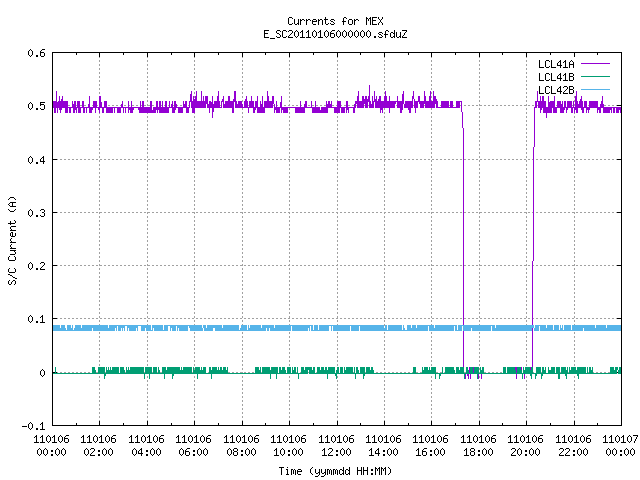Click the y-axis tick value 0.2
This screenshot has width=640, height=480.
click(x=36, y=266)
